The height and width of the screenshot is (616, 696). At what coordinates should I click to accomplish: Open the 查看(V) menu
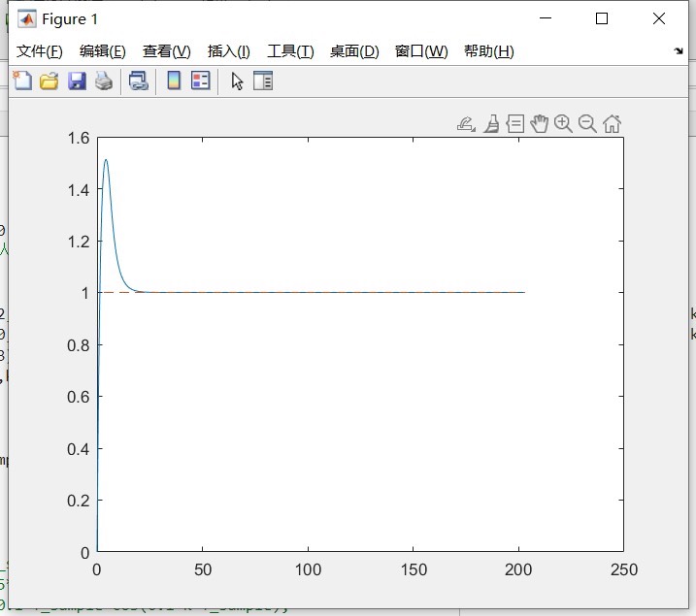click(x=166, y=51)
